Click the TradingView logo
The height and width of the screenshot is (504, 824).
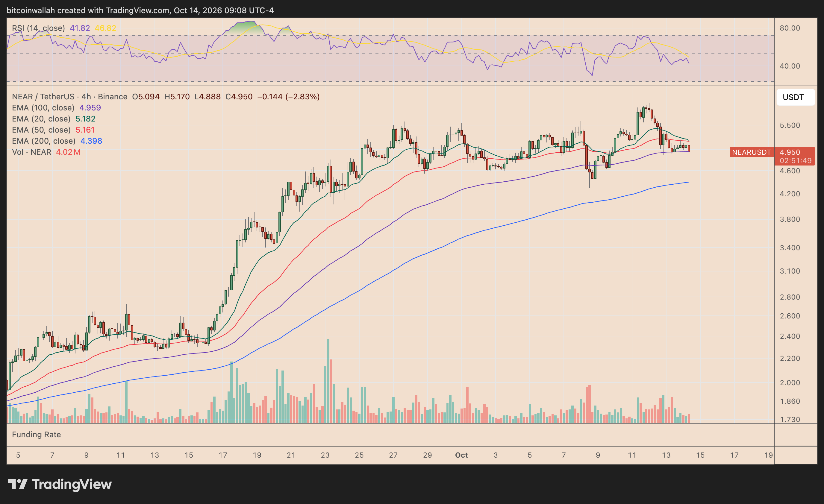pyautogui.click(x=60, y=484)
